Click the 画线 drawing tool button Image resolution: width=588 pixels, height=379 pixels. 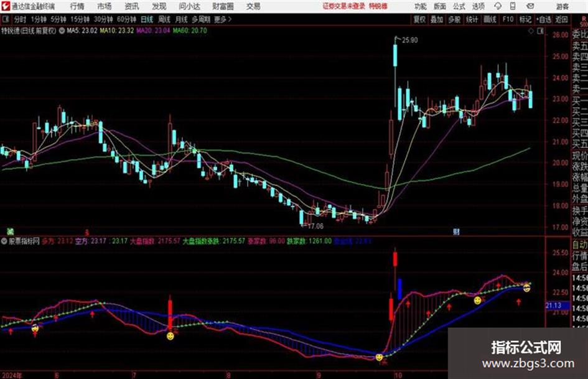coord(490,19)
